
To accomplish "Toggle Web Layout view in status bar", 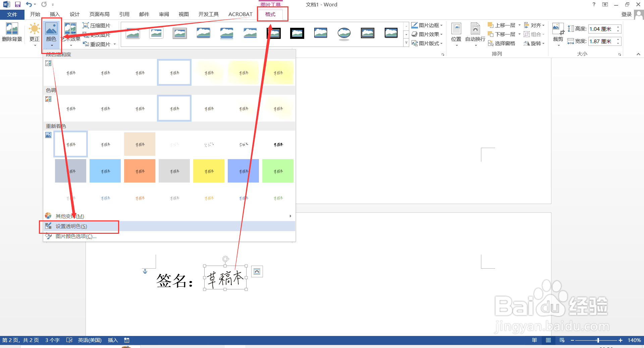I will (562, 340).
